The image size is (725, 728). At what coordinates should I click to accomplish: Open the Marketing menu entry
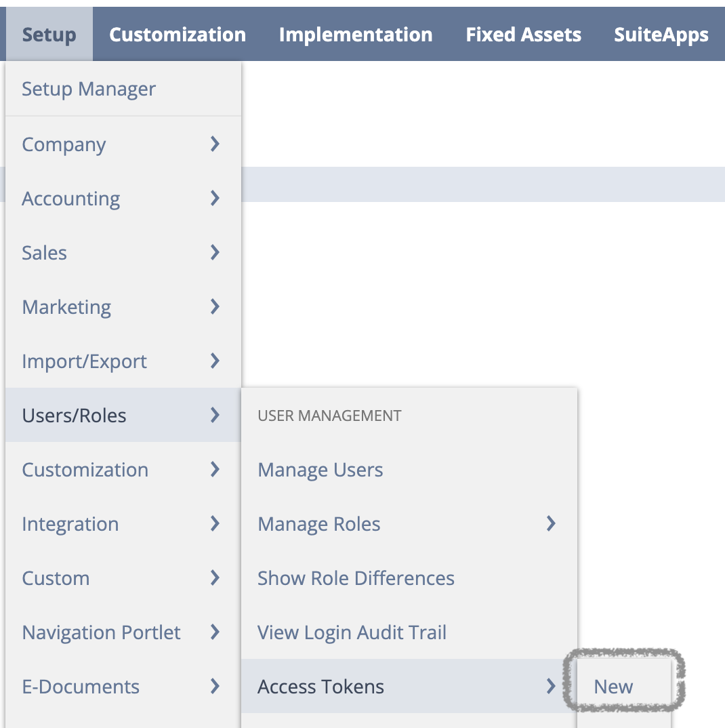(x=123, y=307)
